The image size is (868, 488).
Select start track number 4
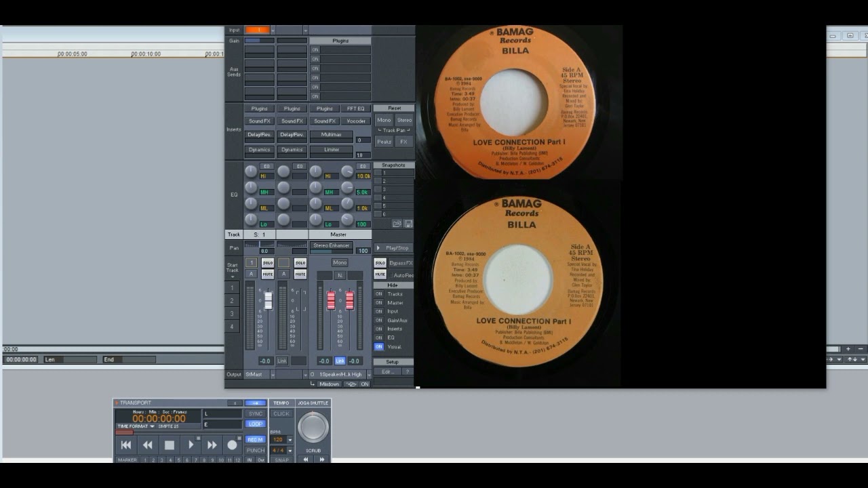(x=232, y=327)
